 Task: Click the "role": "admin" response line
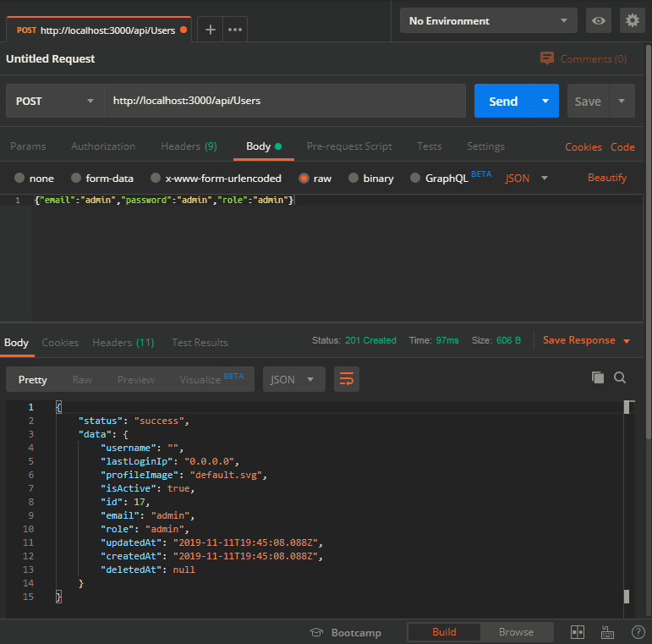click(x=145, y=529)
